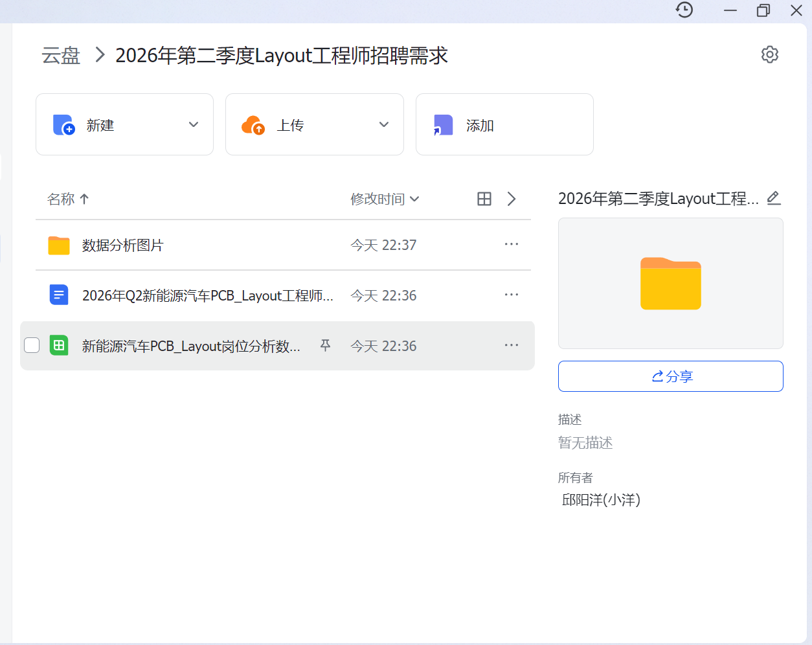Click the 数据分析图片 folder icon

pyautogui.click(x=59, y=245)
